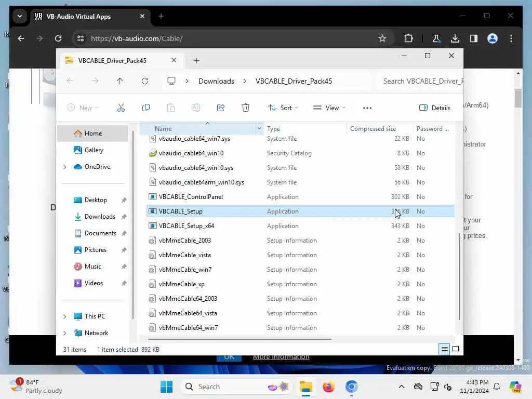This screenshot has height=399, width=532.
Task: Reload the Chrome page
Action: (58, 38)
